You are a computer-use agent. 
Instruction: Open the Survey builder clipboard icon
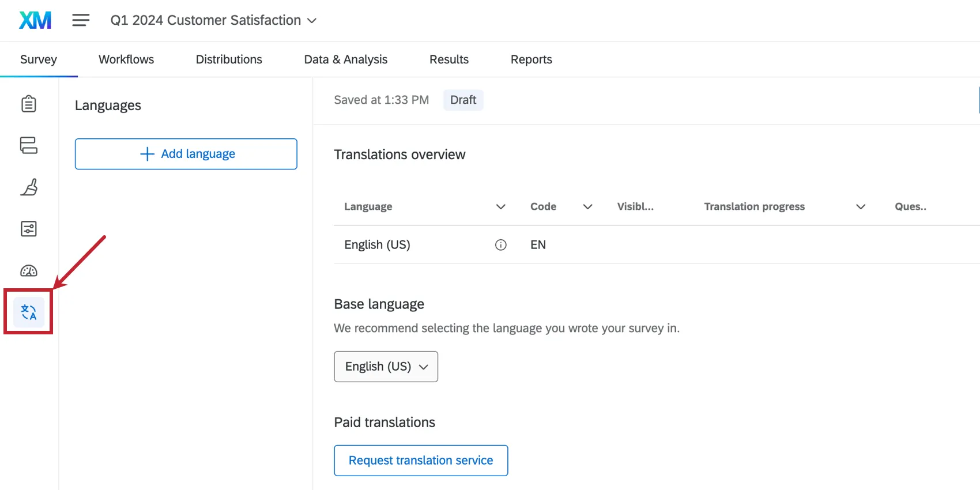(29, 104)
